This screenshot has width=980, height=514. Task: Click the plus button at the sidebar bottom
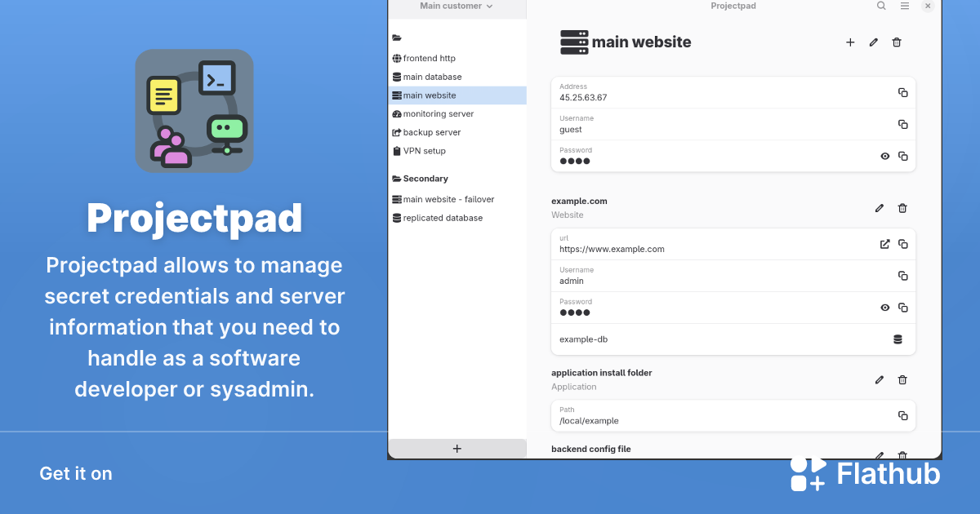(x=457, y=448)
